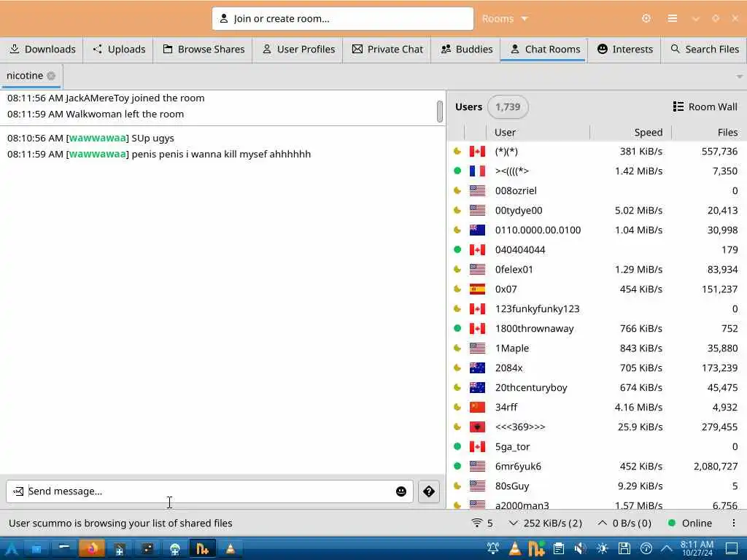The height and width of the screenshot is (560, 747).
Task: Open the chat help button
Action: (x=429, y=491)
